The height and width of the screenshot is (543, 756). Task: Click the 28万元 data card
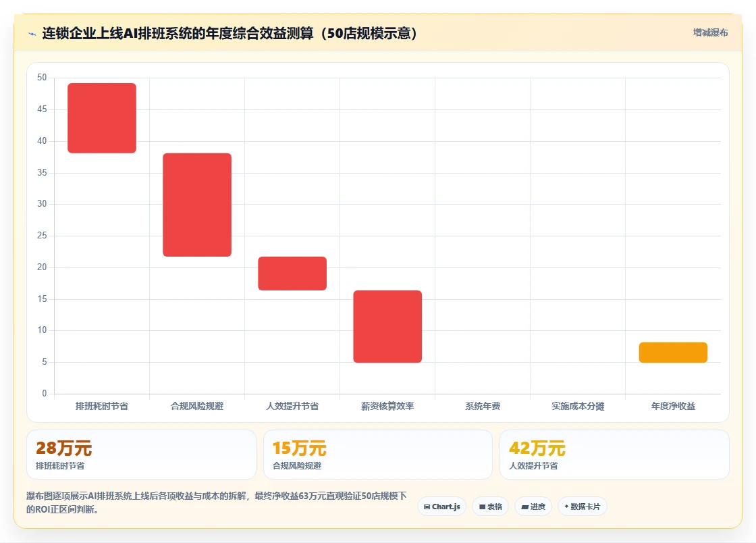point(141,455)
